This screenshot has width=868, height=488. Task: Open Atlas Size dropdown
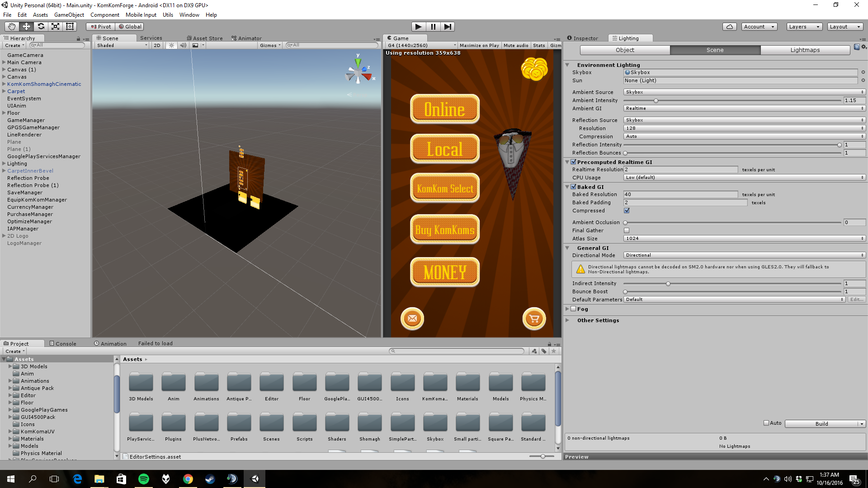[745, 239]
